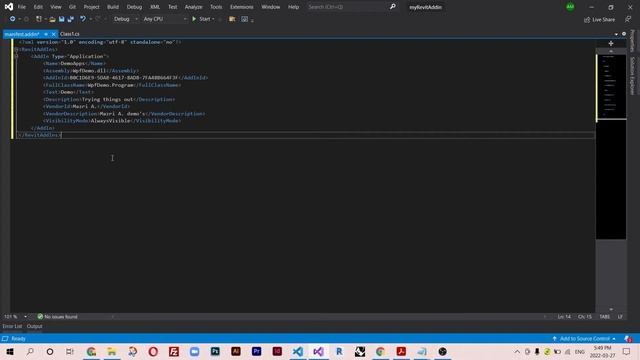
Task: Click the Undo arrow icon
Action: tap(83, 19)
